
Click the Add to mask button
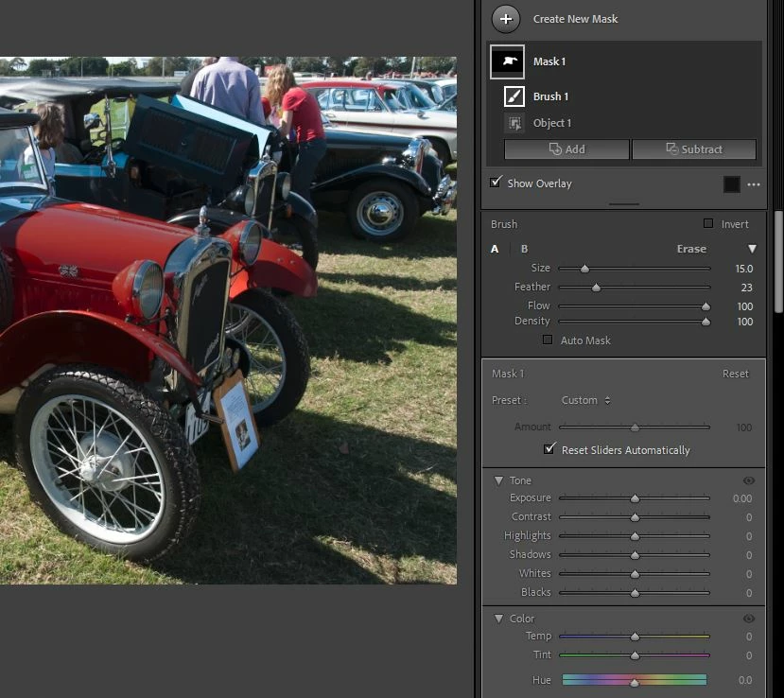click(566, 149)
